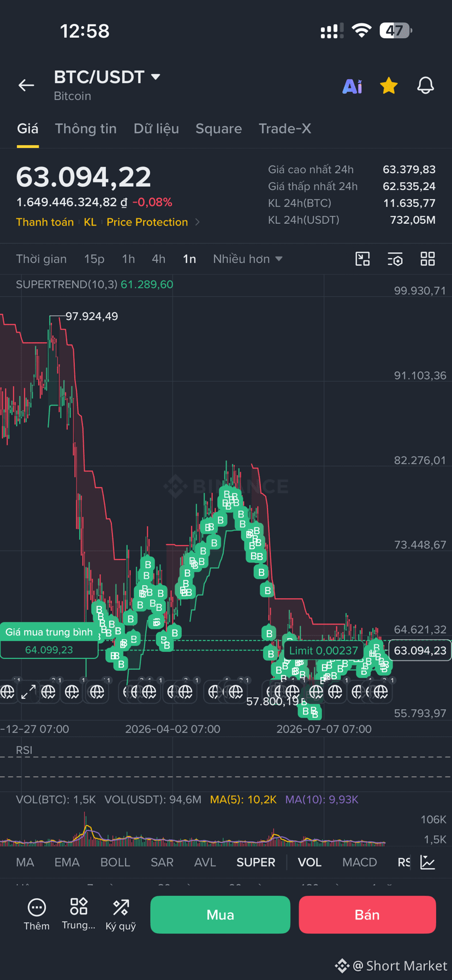Tap the main price 63.094,22
Image resolution: width=452 pixels, height=980 pixels.
pyautogui.click(x=84, y=176)
